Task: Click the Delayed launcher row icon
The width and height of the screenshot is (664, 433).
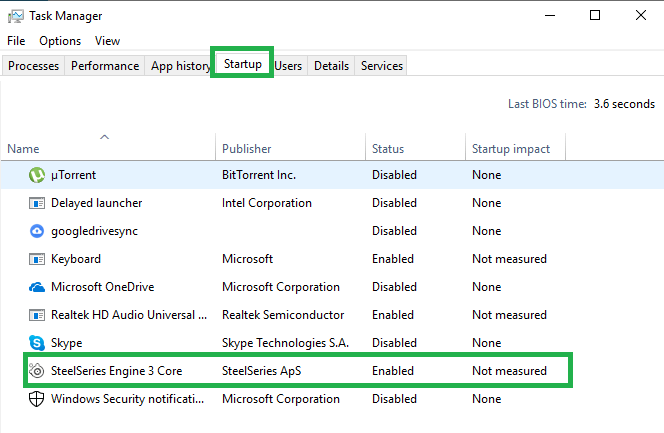Action: 37,203
